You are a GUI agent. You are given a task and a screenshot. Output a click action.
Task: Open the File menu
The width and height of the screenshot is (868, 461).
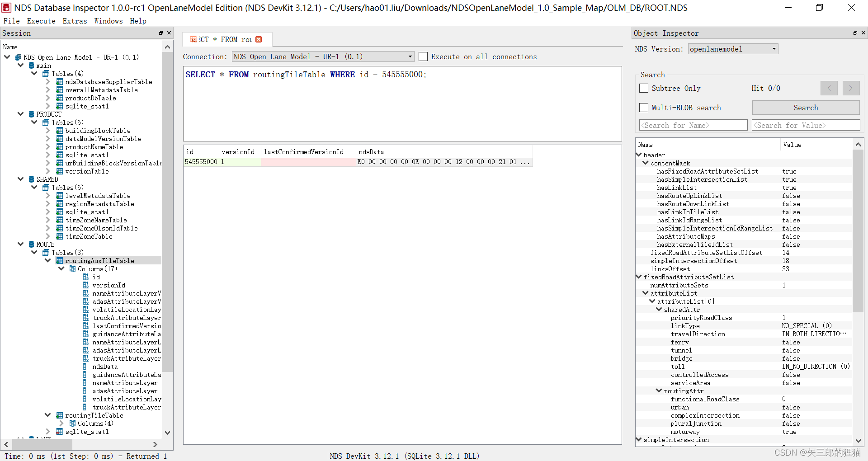(x=12, y=21)
